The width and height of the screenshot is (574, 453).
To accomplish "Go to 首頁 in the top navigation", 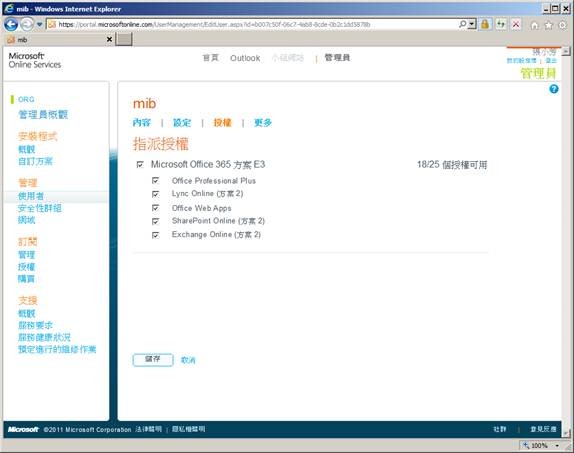I will tap(210, 58).
